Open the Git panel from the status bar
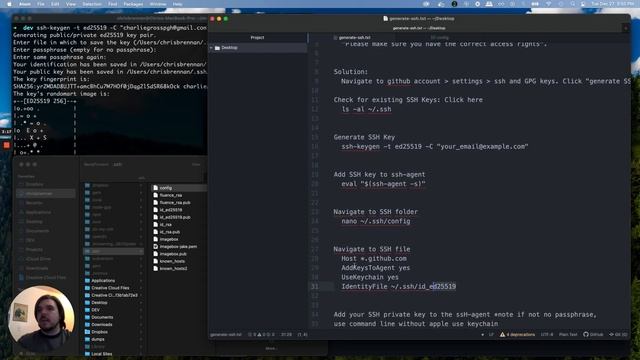640x360 pixels. (618, 334)
